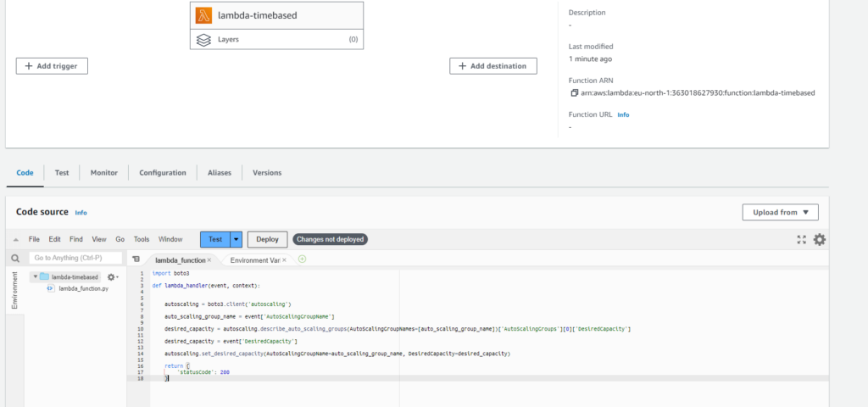Add a new editor tab with plus icon
This screenshot has height=407, width=868.
point(303,259)
